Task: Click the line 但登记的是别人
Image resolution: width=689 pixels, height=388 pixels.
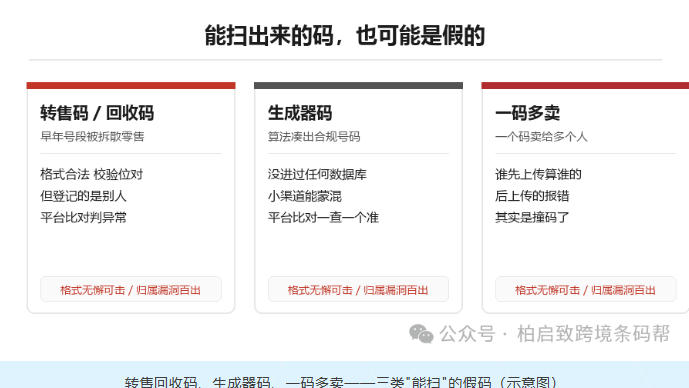Action: 83,196
